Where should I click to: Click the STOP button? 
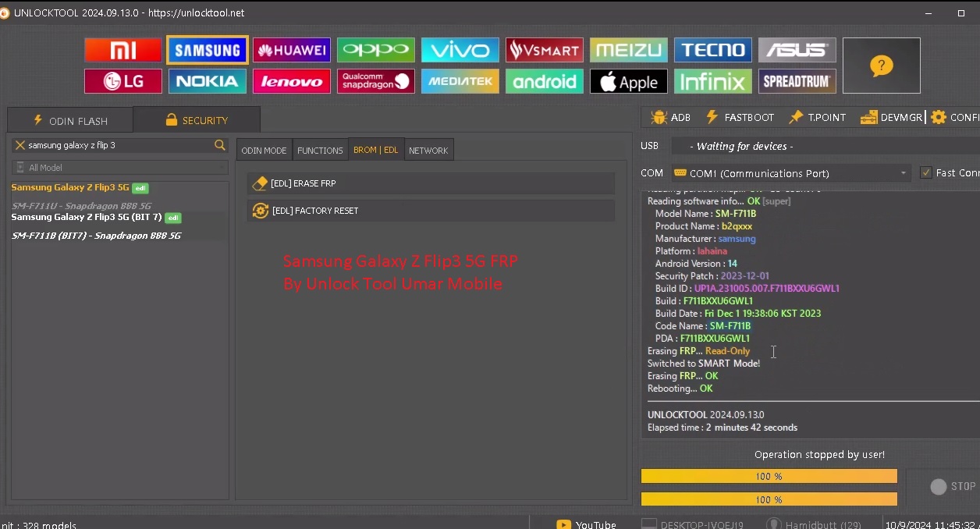[953, 486]
